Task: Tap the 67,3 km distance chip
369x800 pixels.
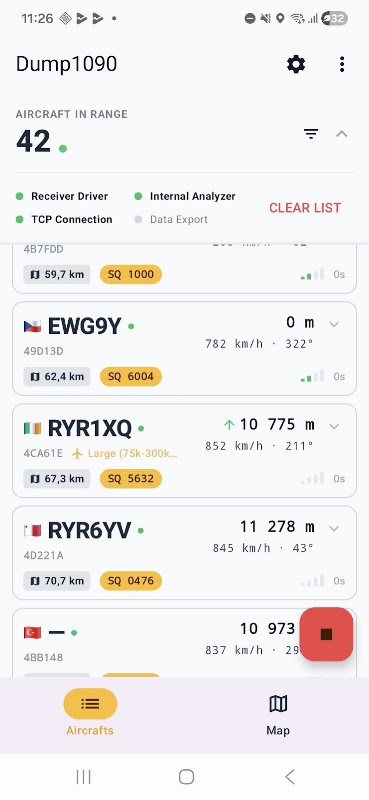Action: click(x=57, y=479)
